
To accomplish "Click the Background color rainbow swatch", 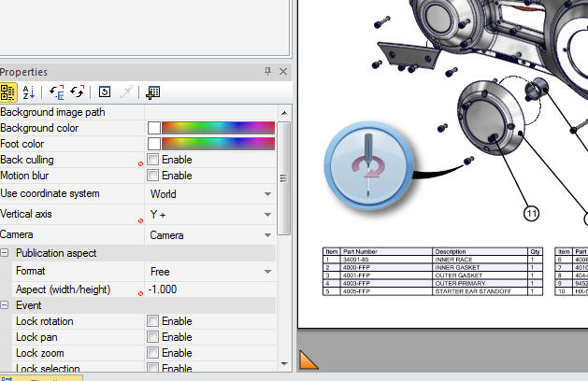I will pos(218,128).
